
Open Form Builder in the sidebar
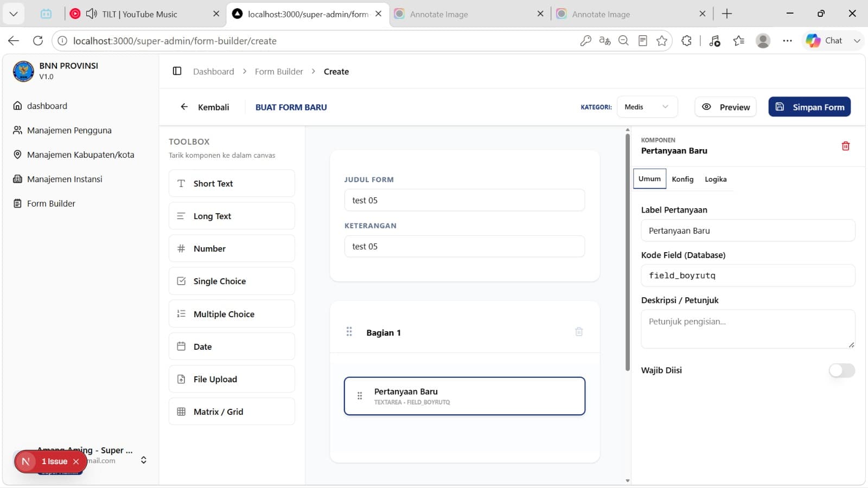click(x=51, y=203)
